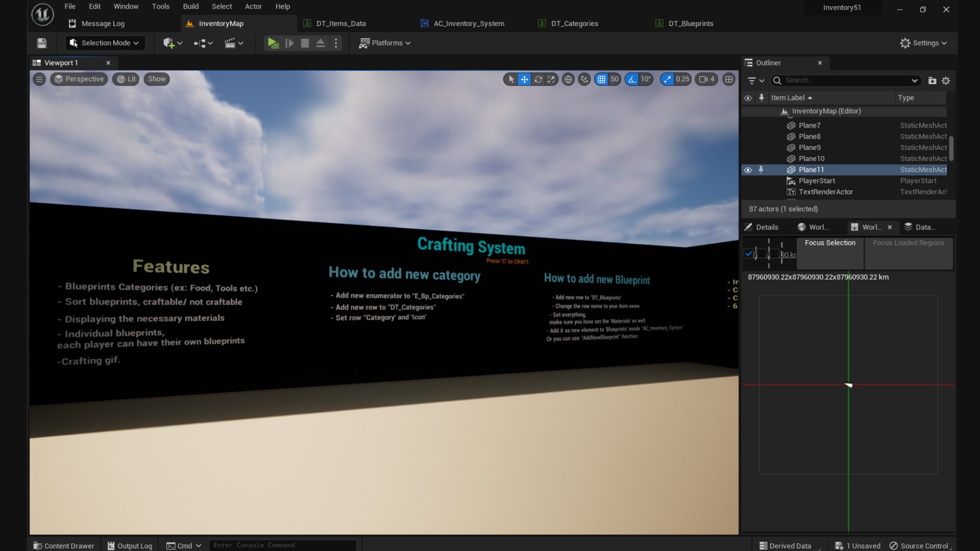
Task: Select the translate (move) tool
Action: [x=524, y=79]
